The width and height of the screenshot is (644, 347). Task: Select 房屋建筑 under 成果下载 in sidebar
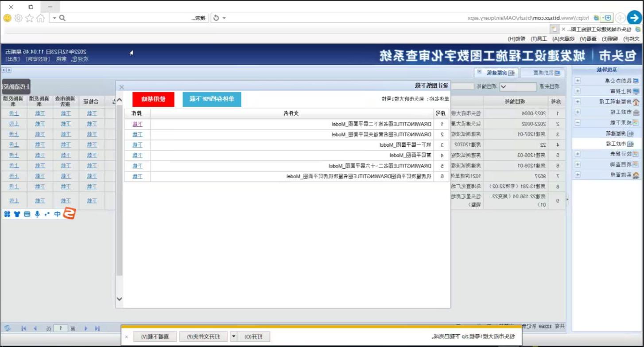[x=619, y=133]
